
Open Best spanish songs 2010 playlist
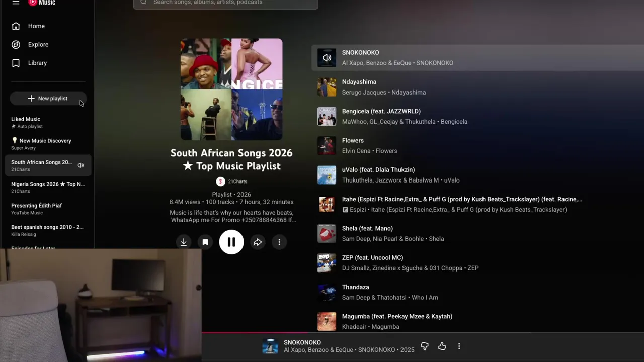(x=48, y=230)
